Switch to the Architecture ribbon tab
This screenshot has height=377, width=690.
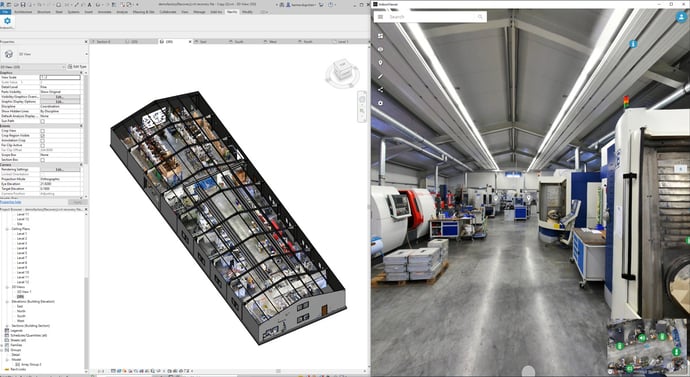tap(23, 12)
